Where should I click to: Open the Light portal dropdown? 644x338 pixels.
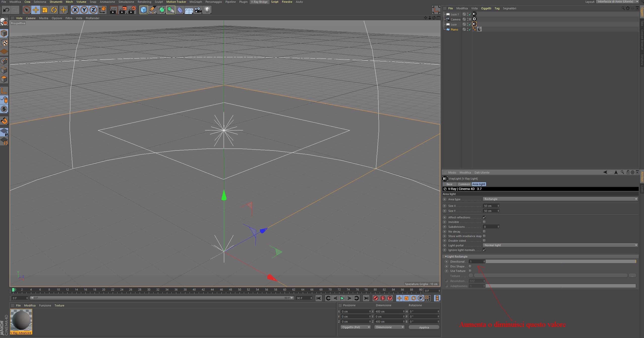(x=560, y=245)
